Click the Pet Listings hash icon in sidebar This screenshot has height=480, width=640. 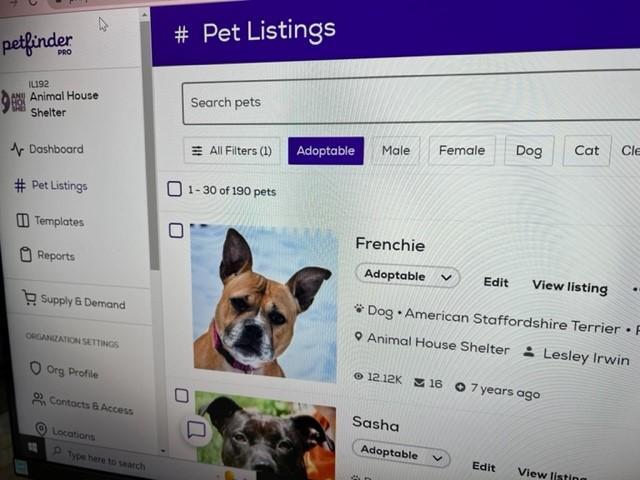[x=20, y=185]
